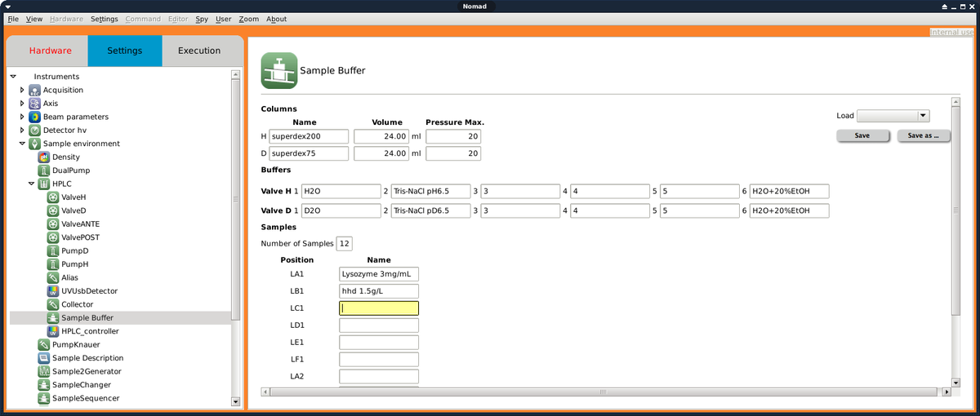Click the Density instrument icon
Screen dimensions: 980x416
[x=44, y=157]
